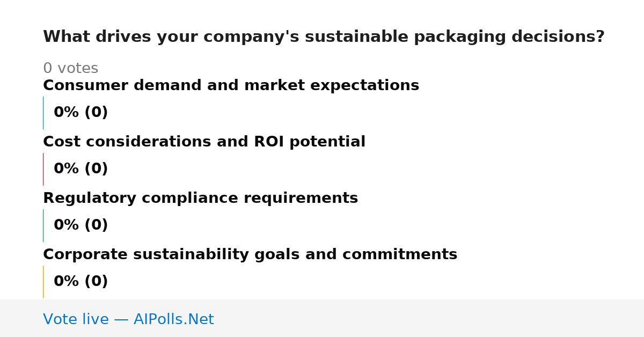The width and height of the screenshot is (644, 337).
Task: Click the blue bar under Consumer demand
Action: 43,113
